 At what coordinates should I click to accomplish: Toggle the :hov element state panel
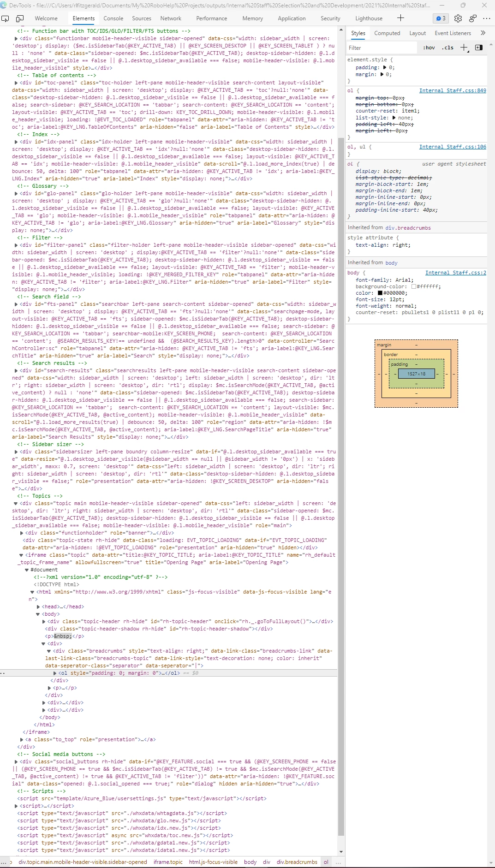coord(429,48)
